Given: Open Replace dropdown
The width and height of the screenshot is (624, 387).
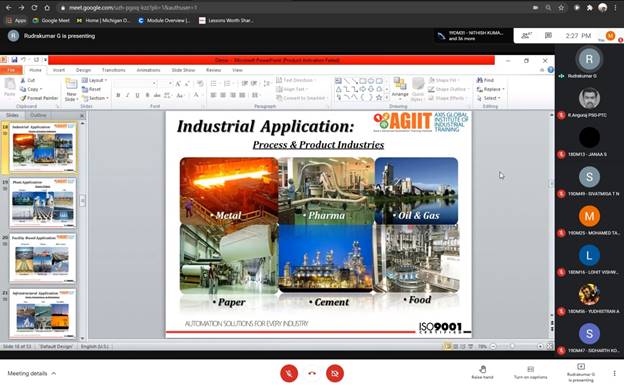Looking at the screenshot, I should (x=491, y=89).
